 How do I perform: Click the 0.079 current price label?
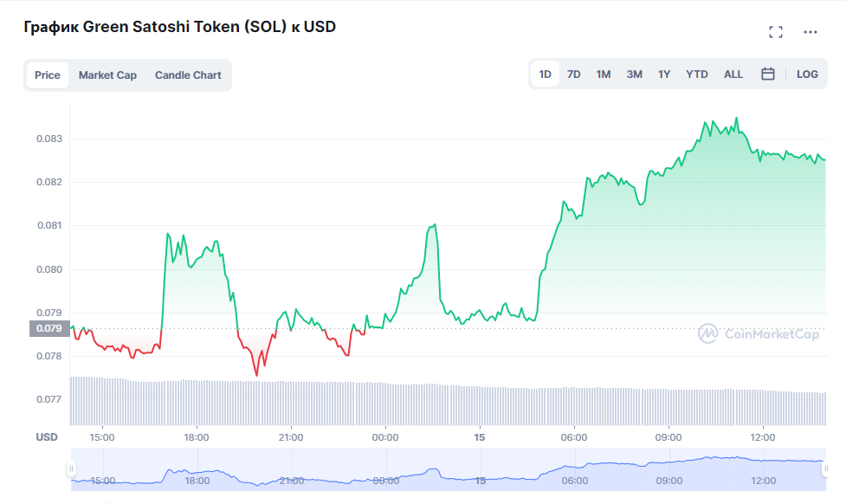click(x=49, y=328)
